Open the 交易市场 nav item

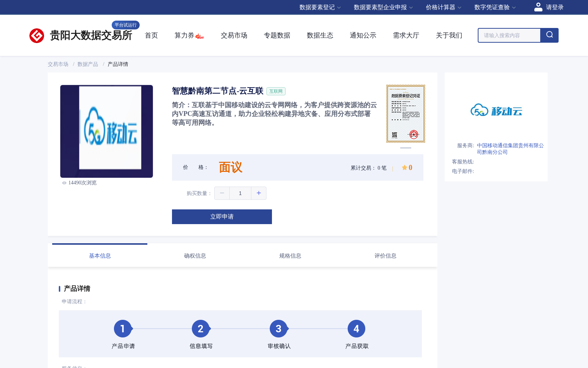point(234,35)
